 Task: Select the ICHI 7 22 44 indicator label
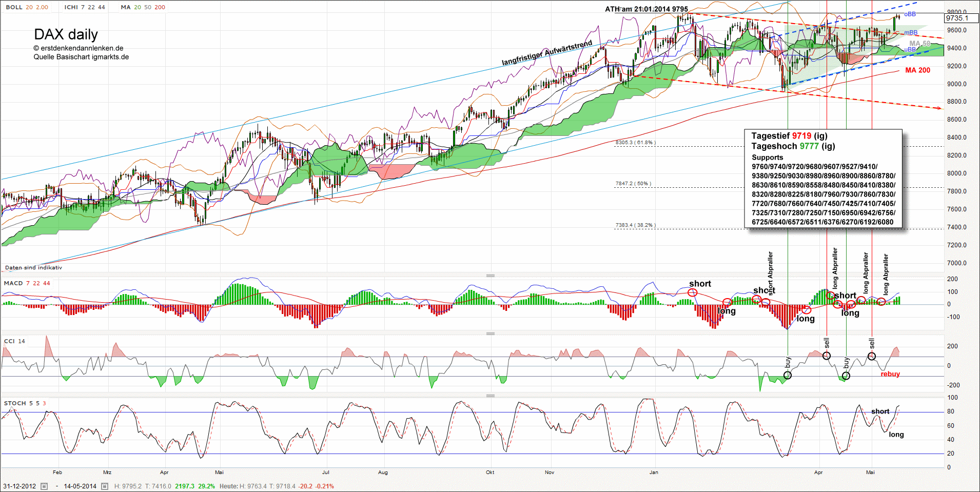(x=85, y=7)
